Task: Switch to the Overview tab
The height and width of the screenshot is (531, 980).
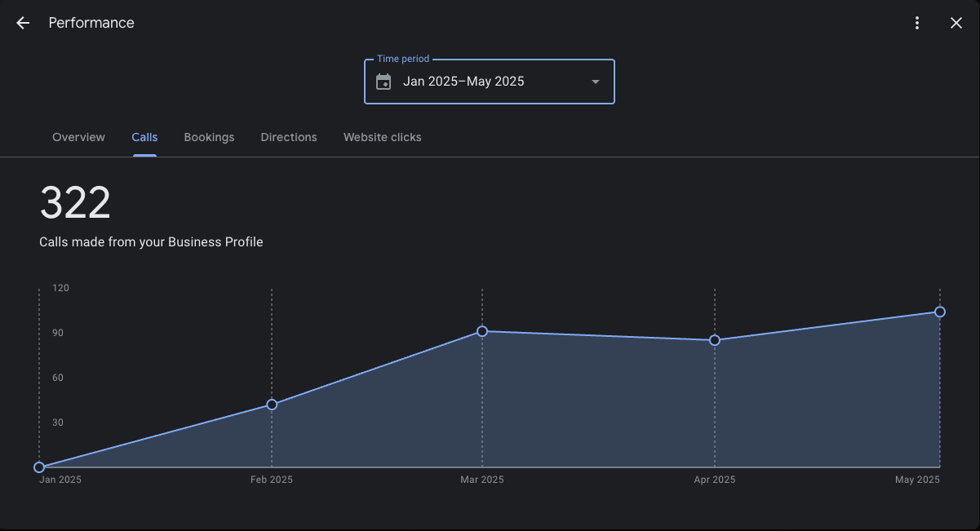Action: coord(78,137)
